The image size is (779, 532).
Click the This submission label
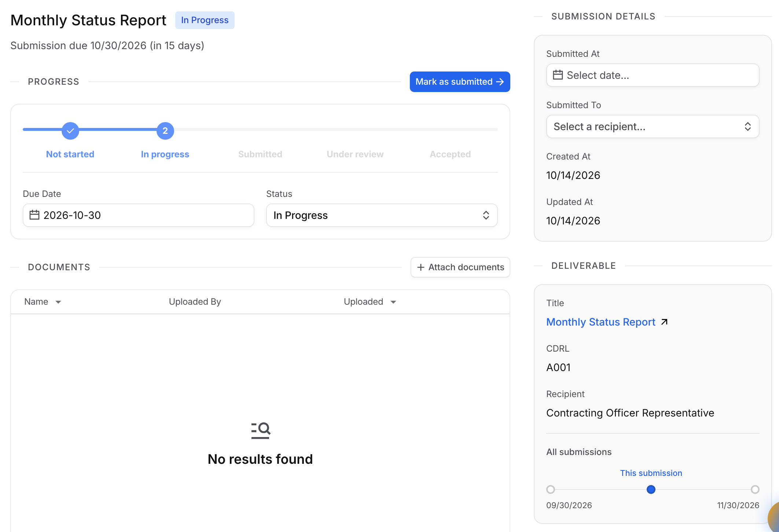click(x=651, y=473)
